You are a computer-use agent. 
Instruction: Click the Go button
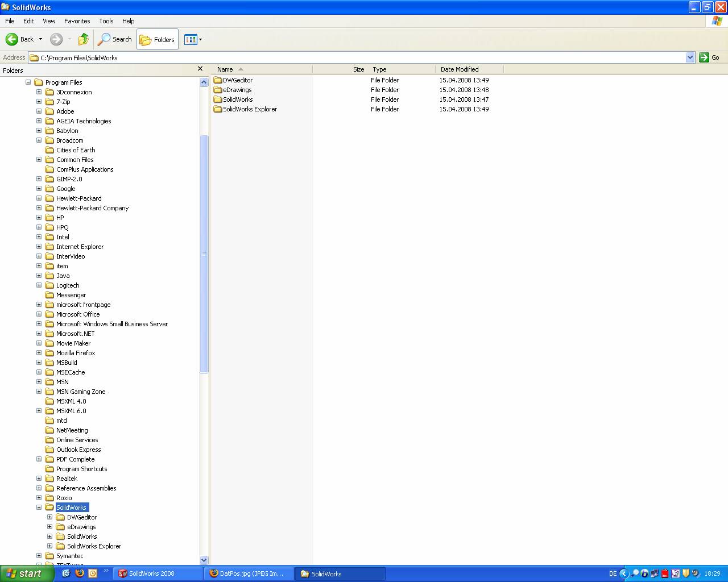(x=709, y=57)
